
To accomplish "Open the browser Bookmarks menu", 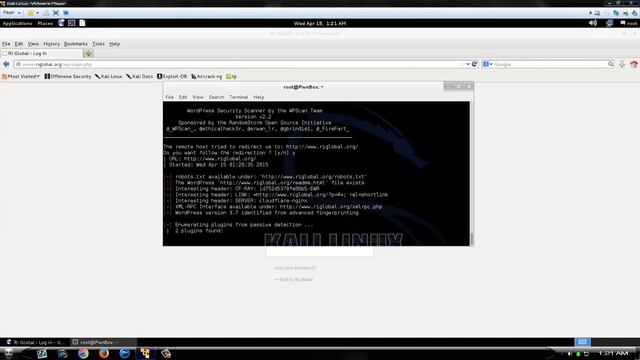I will coord(76,44).
